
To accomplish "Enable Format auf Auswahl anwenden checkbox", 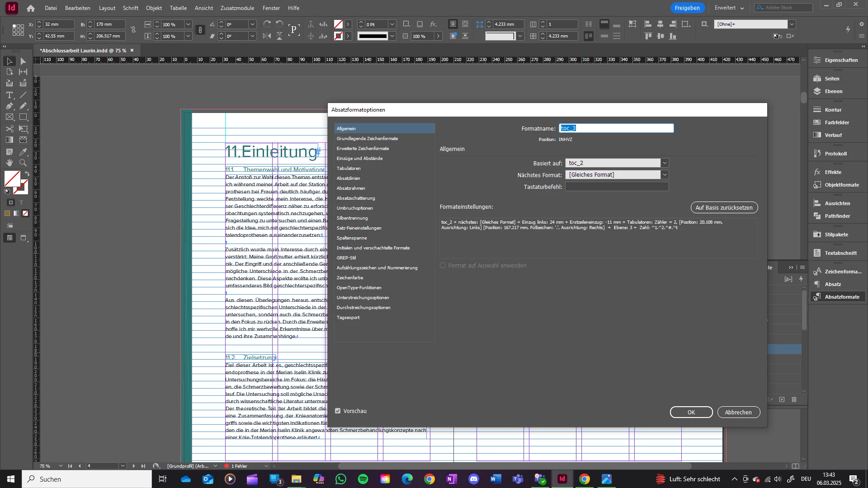I will [x=443, y=265].
